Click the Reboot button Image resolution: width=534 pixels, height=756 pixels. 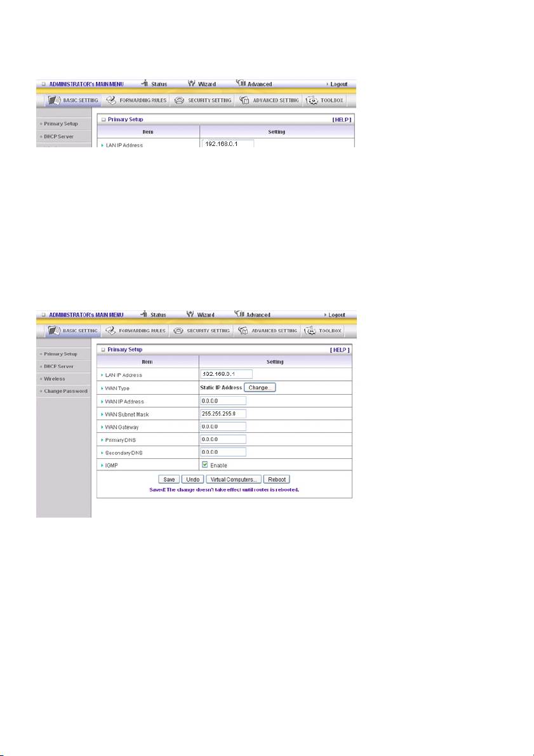coord(277,479)
